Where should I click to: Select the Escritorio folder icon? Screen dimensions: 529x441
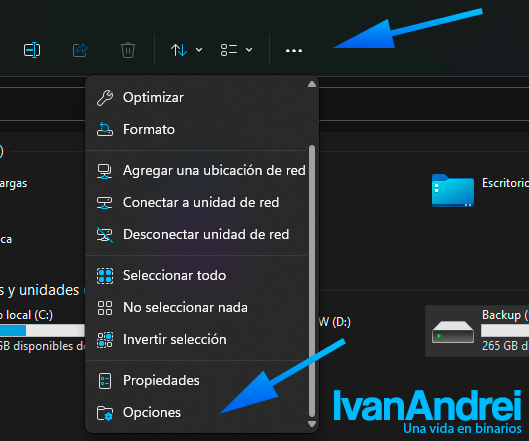pyautogui.click(x=453, y=190)
